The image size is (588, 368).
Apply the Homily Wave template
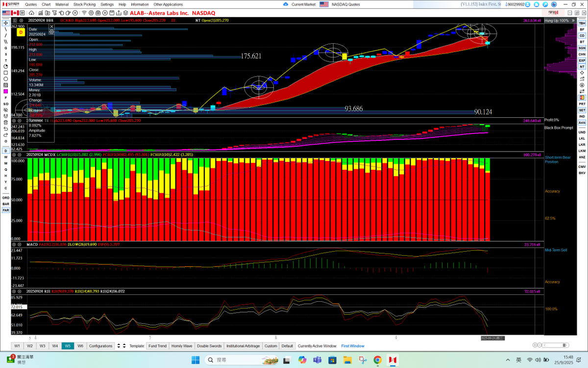point(182,346)
